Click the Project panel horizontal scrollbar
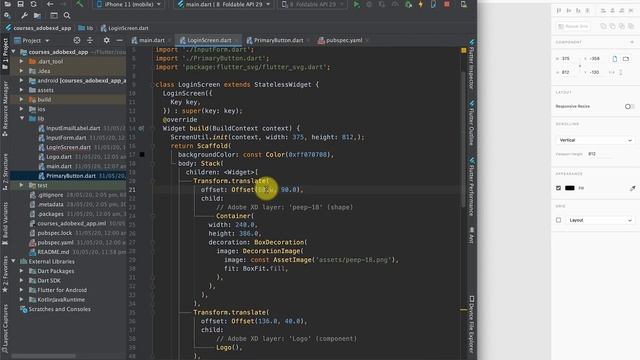Screen dimensions: 640x360 [43, 356]
